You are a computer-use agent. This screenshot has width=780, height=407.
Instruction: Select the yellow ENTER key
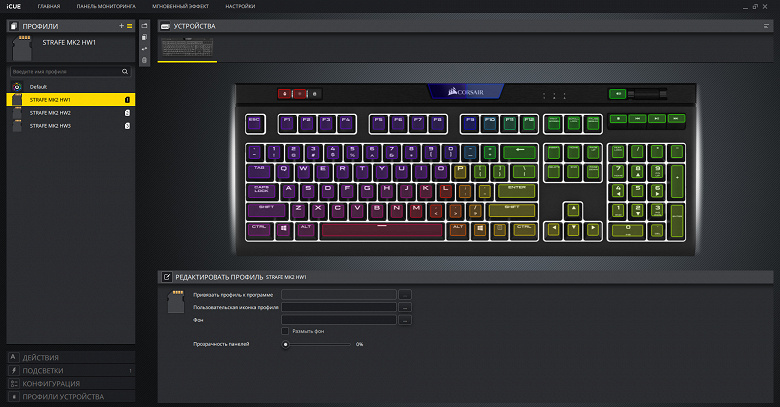pos(517,191)
